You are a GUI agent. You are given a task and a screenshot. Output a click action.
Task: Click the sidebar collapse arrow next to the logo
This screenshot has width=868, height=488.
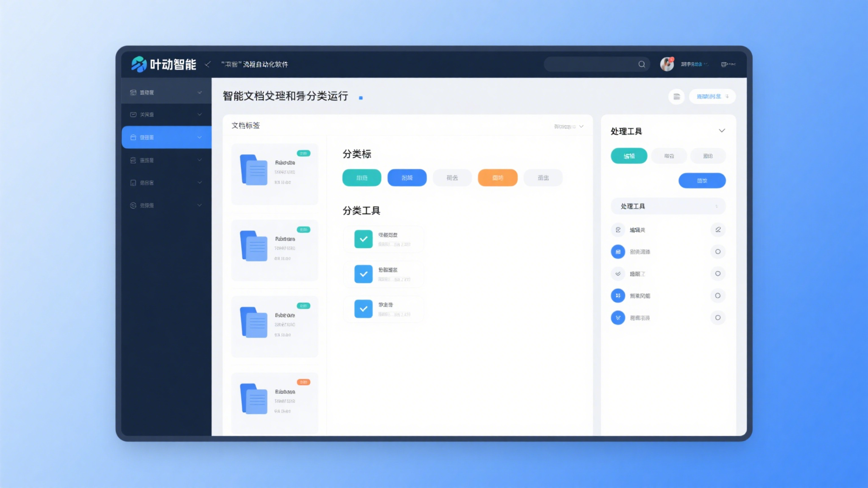(207, 64)
